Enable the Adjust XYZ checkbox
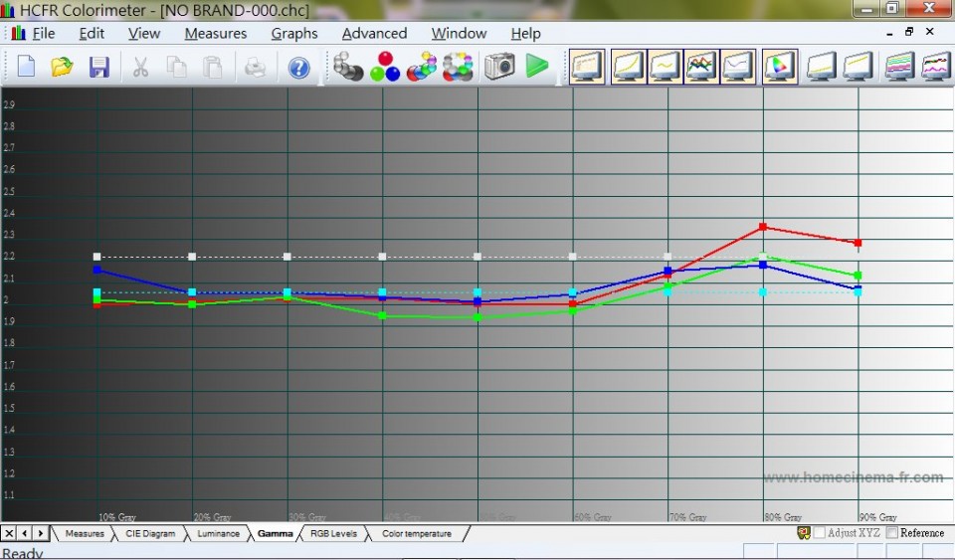Viewport: 955px width, 560px height. click(820, 533)
